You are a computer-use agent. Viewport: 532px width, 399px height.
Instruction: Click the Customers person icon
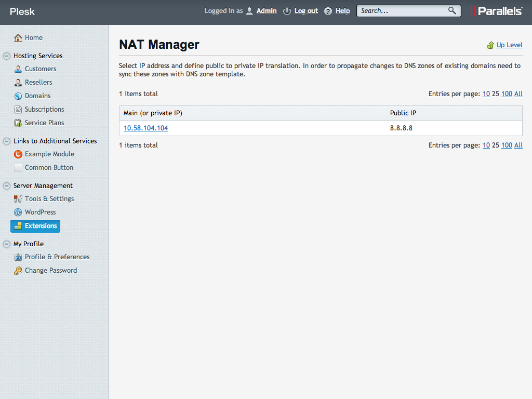[x=18, y=69]
